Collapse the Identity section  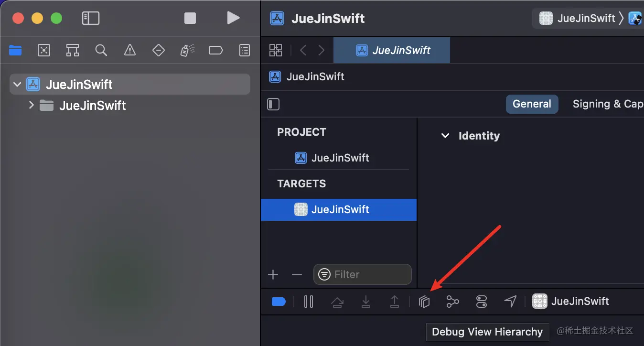tap(445, 136)
